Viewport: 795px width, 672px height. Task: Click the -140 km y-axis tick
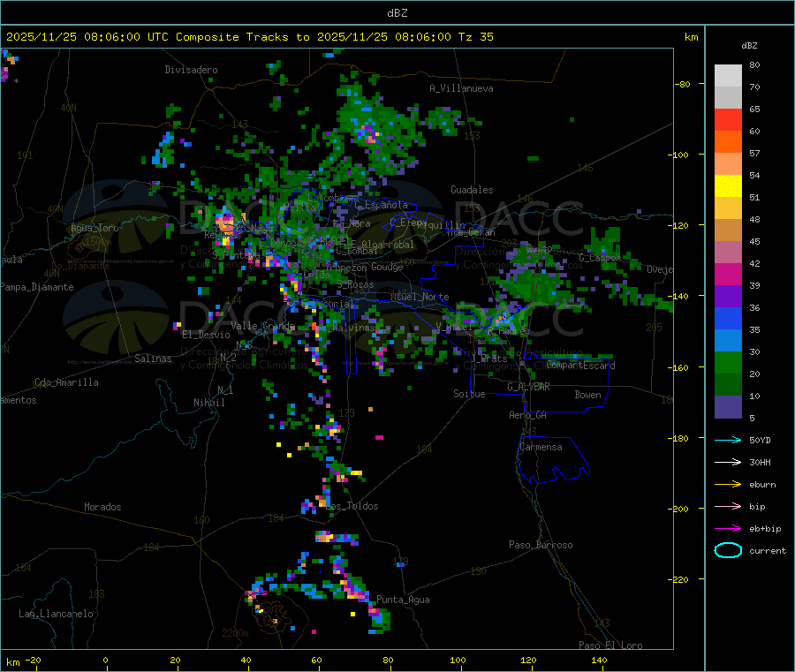pyautogui.click(x=681, y=296)
